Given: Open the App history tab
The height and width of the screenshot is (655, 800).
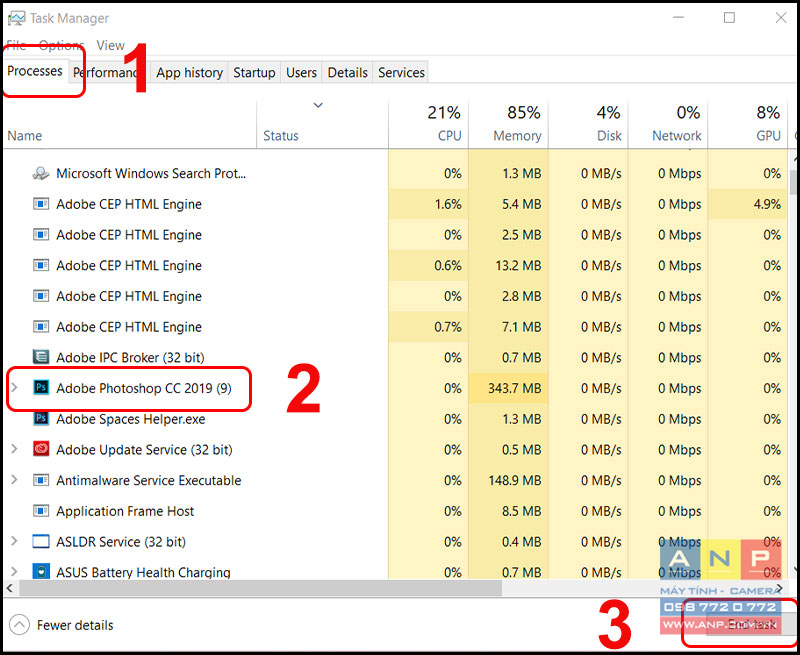Looking at the screenshot, I should pos(189,72).
